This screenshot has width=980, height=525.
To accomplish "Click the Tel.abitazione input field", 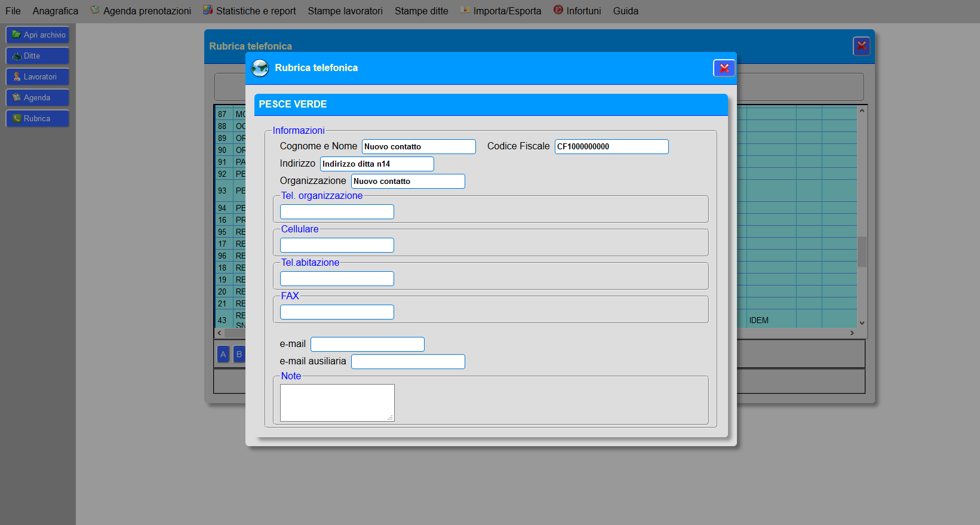I will [x=337, y=278].
